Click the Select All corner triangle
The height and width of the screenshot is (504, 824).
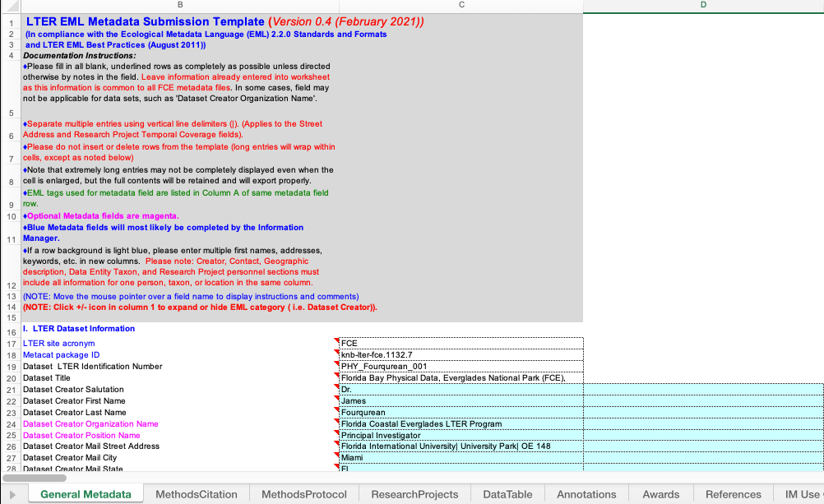click(12, 6)
